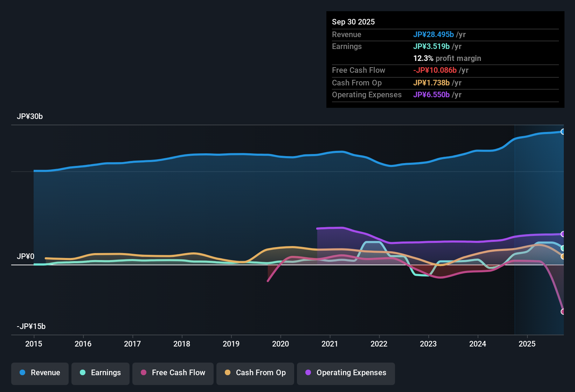Click the blue Revenue legend dot

22,373
